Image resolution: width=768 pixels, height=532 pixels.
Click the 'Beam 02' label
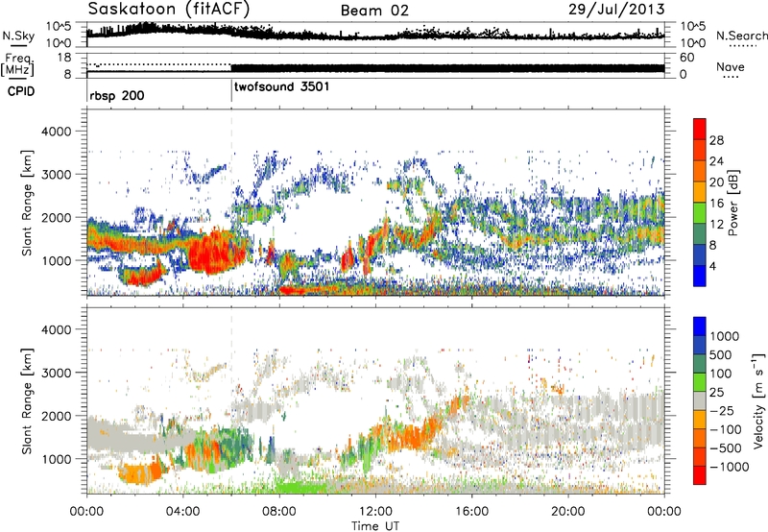[374, 11]
